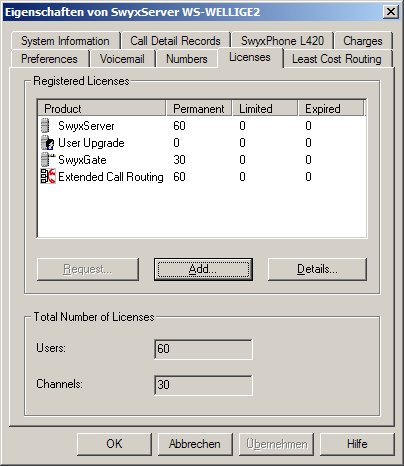Screen dimensions: 404x466
Task: Click the Add... license button
Action: 203,269
